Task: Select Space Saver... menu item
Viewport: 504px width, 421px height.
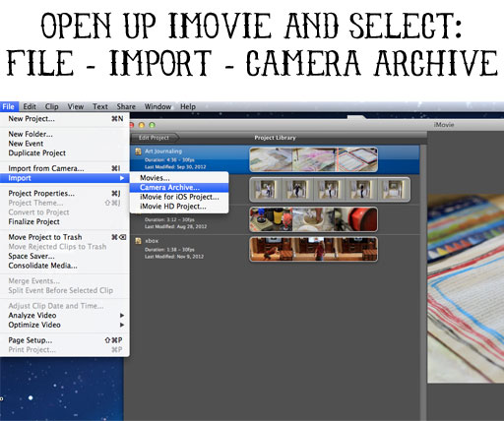Action: click(x=65, y=256)
